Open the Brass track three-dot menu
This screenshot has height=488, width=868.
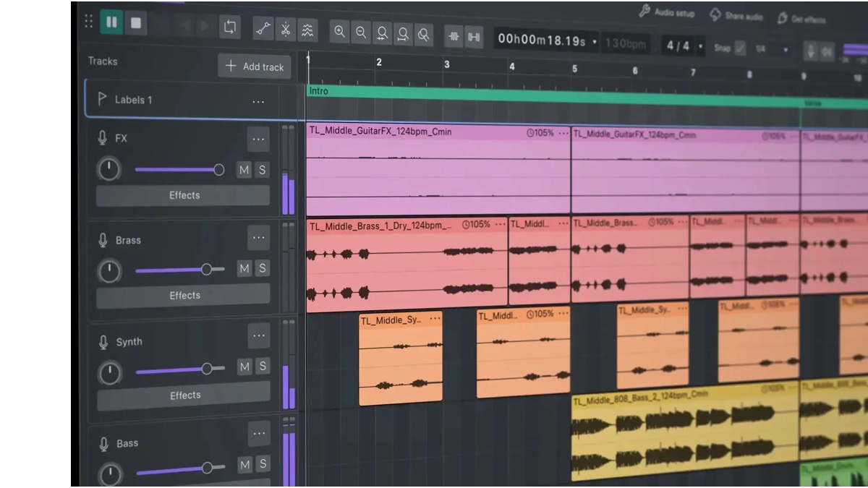tap(258, 237)
